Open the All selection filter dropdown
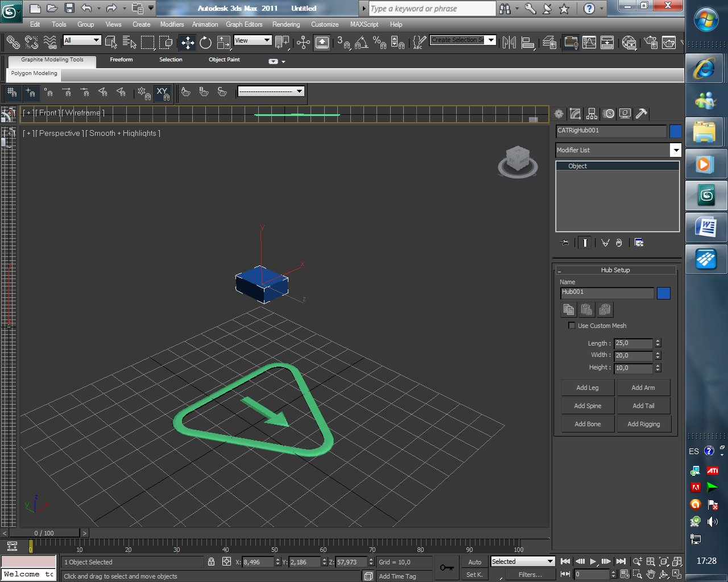 [x=82, y=40]
